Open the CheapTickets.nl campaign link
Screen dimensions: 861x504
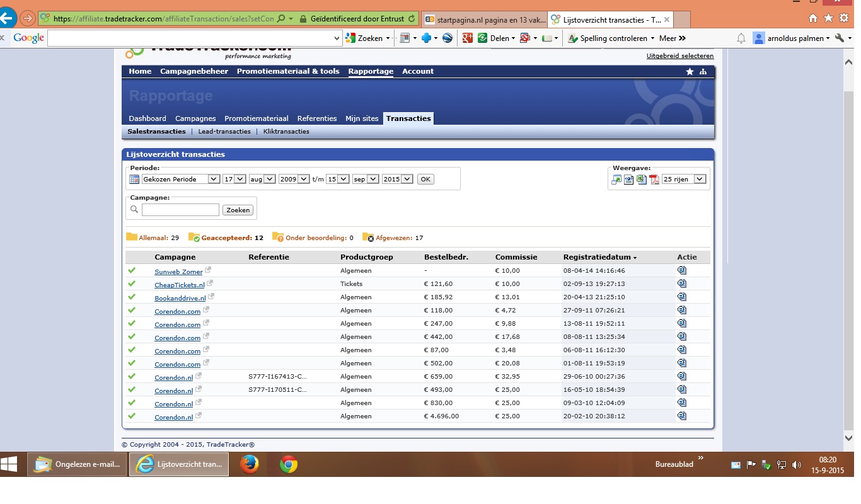click(x=180, y=285)
